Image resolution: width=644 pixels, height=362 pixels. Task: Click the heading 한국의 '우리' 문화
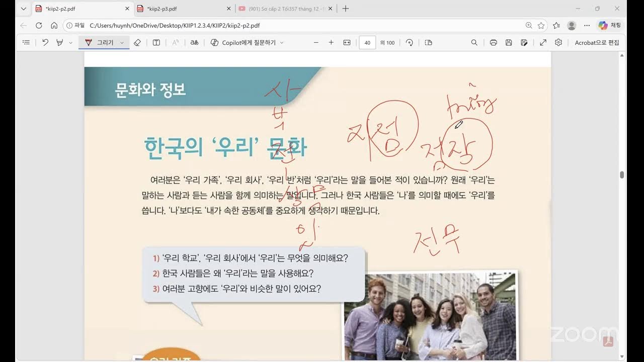tap(225, 147)
